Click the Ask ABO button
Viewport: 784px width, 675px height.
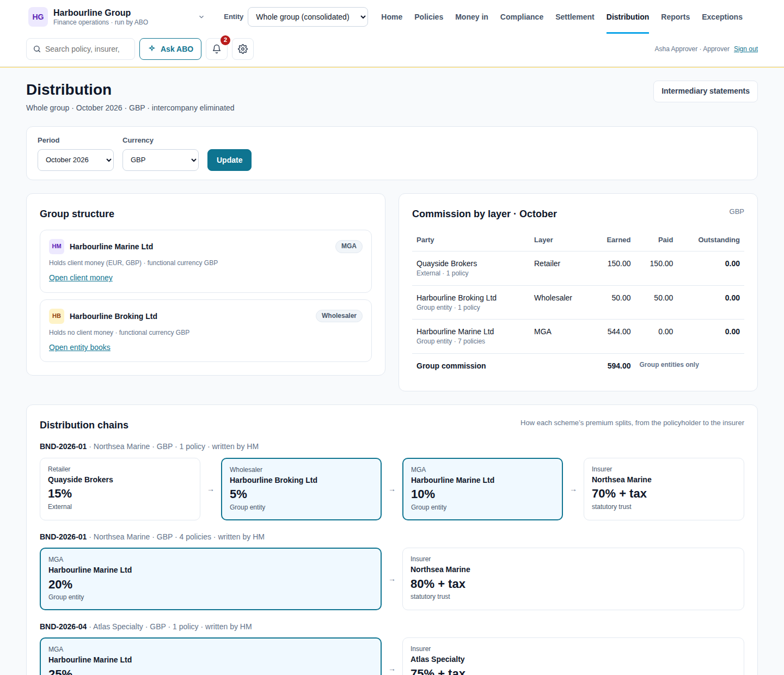click(x=170, y=49)
